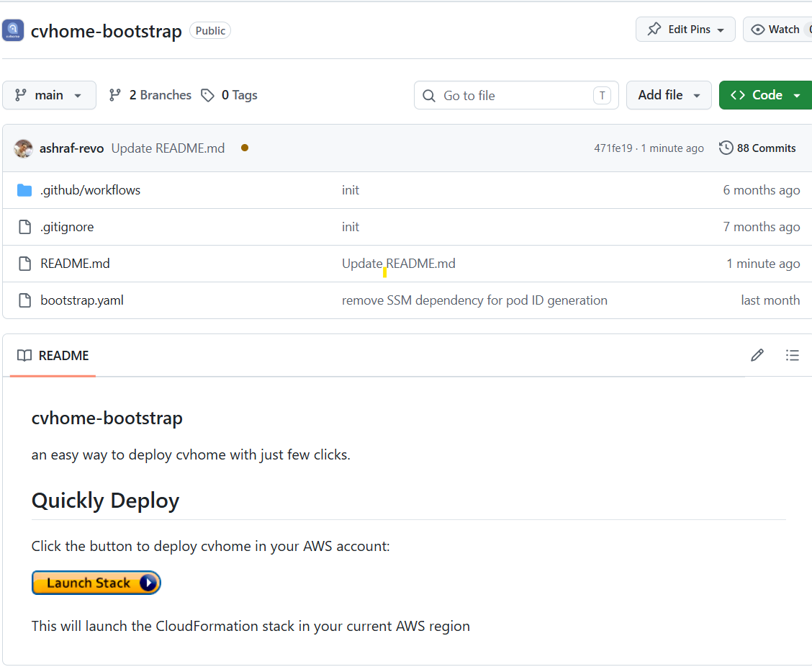Expand the green Code dropdown arrow
Screen dimensions: 812x672
pyautogui.click(x=797, y=95)
